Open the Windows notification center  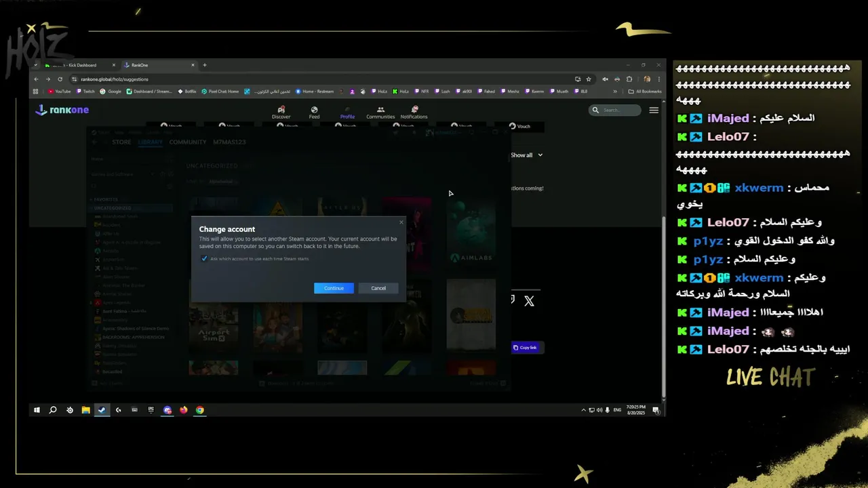coord(657,410)
